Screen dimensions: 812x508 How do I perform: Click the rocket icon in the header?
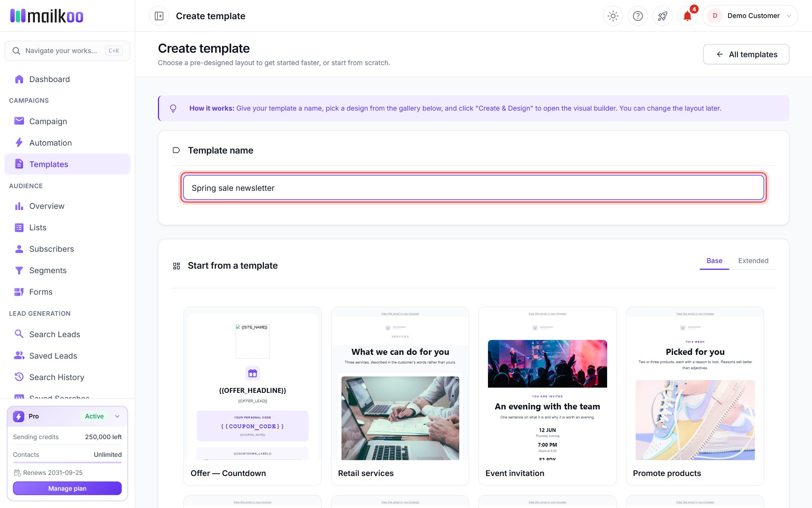coord(662,16)
